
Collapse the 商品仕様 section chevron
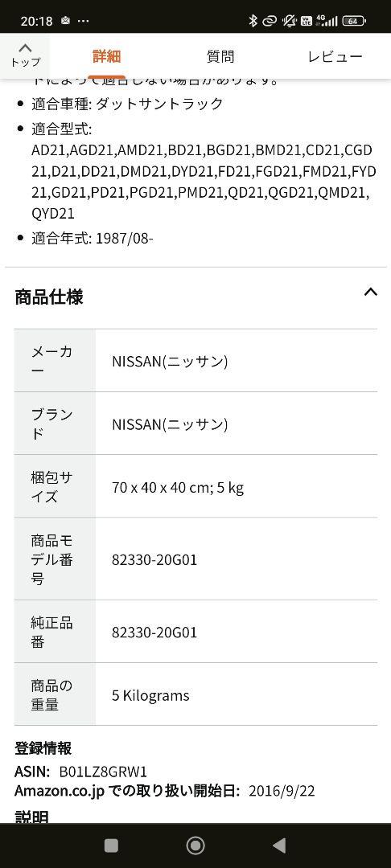(371, 293)
